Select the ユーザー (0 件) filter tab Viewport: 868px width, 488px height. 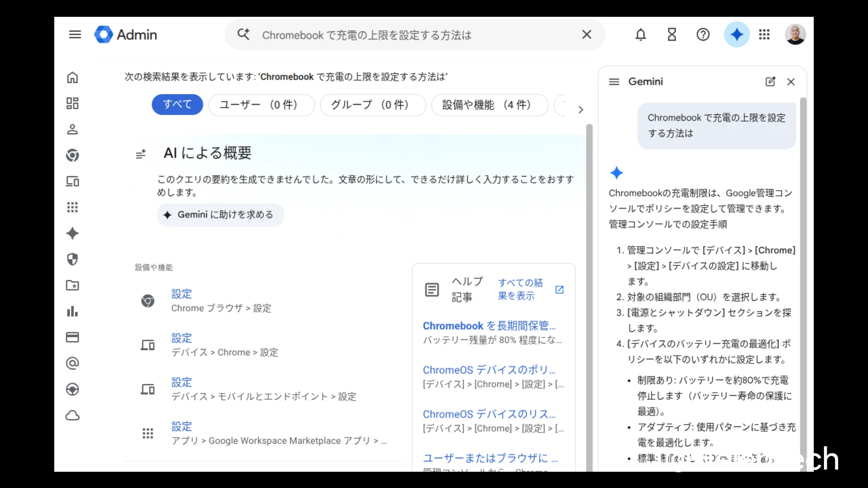[261, 105]
